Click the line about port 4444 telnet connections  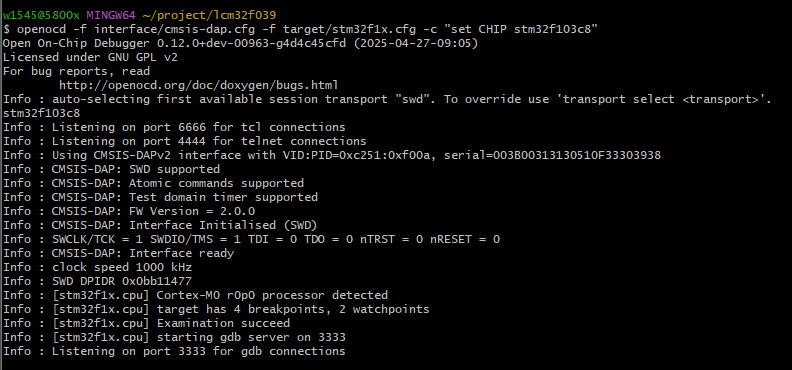click(x=185, y=141)
